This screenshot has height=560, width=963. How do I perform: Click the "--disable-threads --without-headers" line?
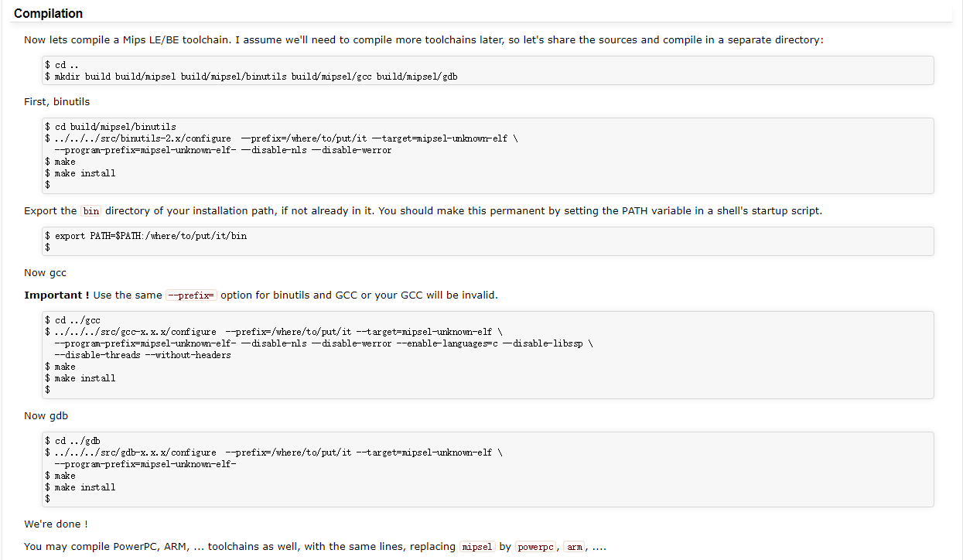(x=142, y=355)
